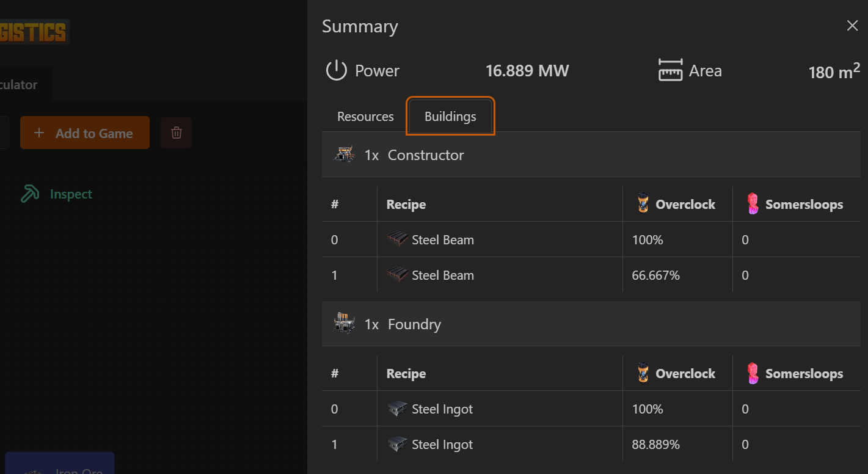Screen dimensions: 868x474
Task: Close the Summary panel
Action: 852,26
